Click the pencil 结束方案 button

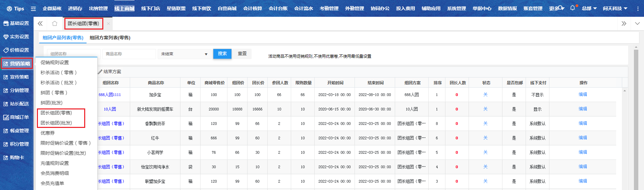click(110, 72)
